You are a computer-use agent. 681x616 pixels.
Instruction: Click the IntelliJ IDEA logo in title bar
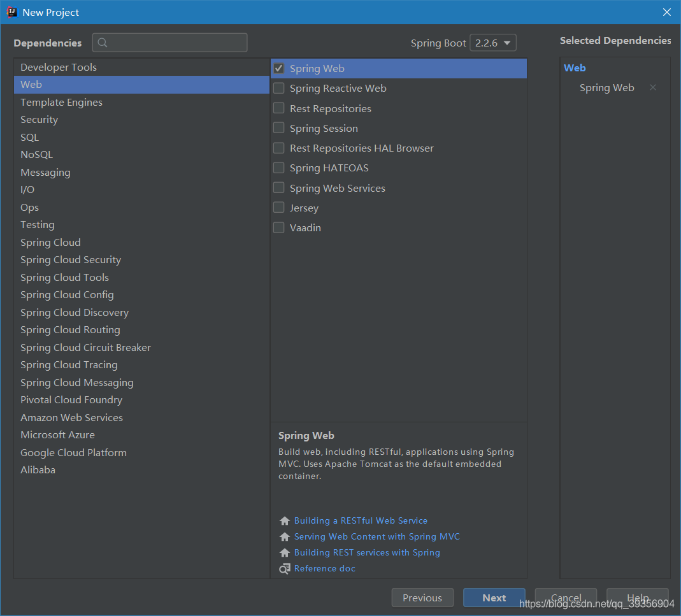11,12
